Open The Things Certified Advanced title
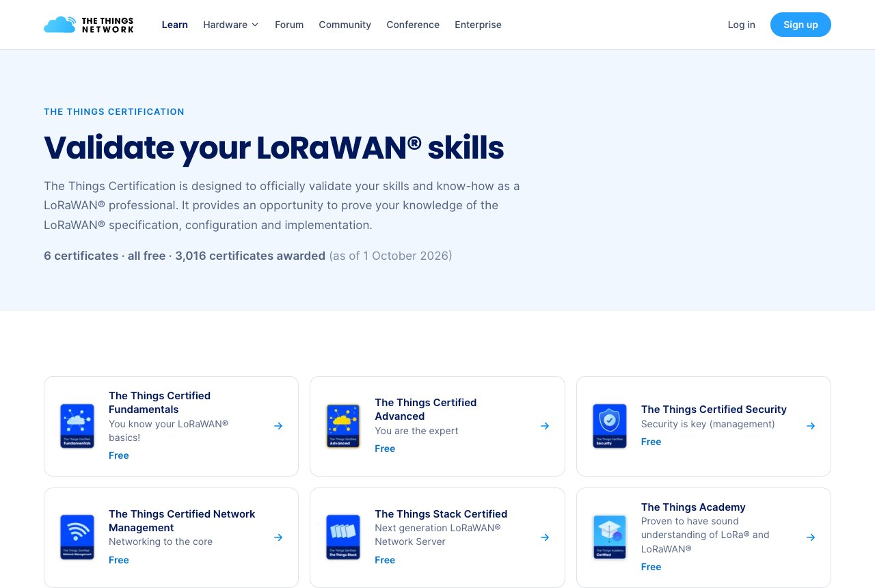Screen dimensions: 875x588 point(426,410)
